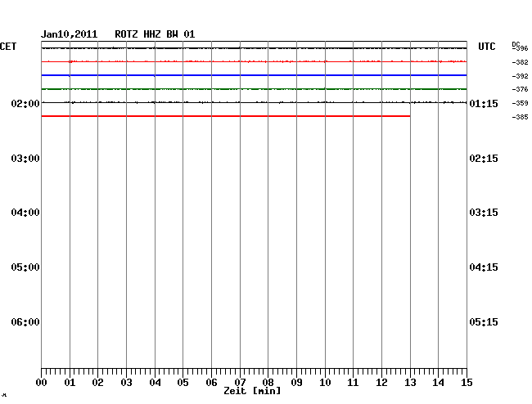The height and width of the screenshot is (404, 532).
Task: Click minute tick label 00
Action: coord(42,383)
